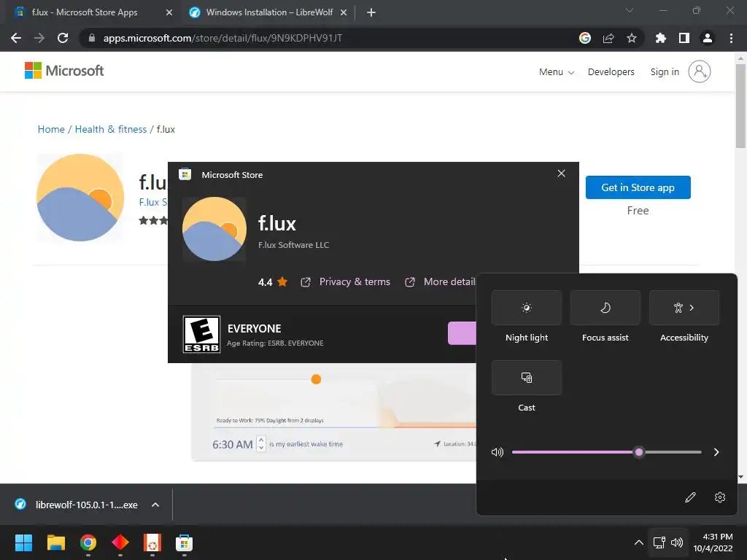This screenshot has height=560, width=747.
Task: Click volume icon in system tray
Action: 676,542
